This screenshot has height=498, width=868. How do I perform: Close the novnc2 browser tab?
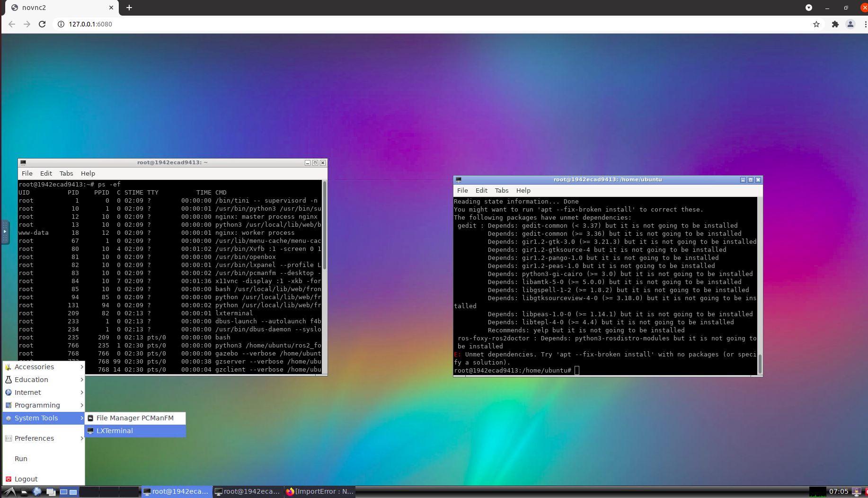coord(111,8)
